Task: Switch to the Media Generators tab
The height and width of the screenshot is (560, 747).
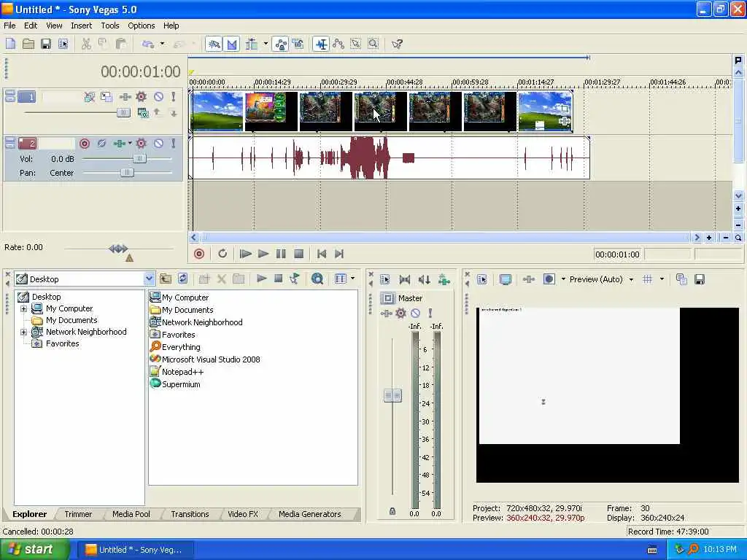Action: coord(309,514)
